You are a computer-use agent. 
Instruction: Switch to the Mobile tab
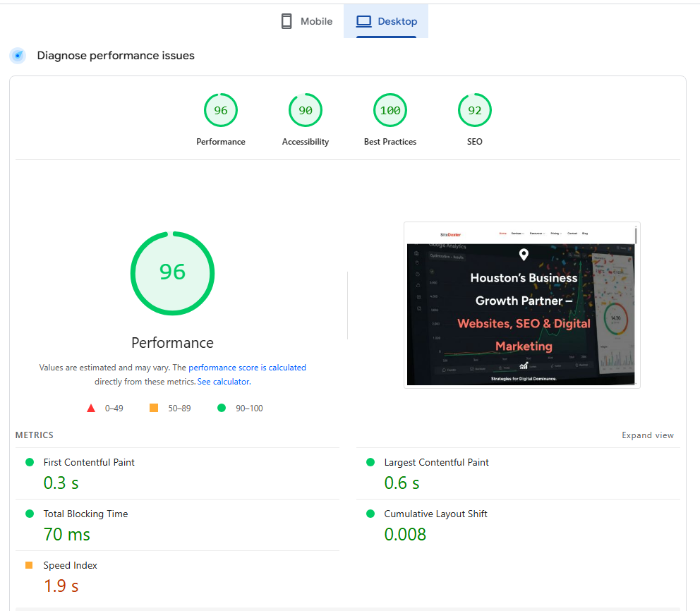306,21
